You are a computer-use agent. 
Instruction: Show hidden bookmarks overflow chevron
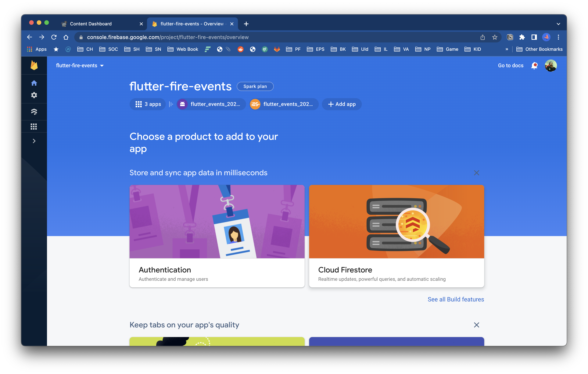click(x=507, y=49)
